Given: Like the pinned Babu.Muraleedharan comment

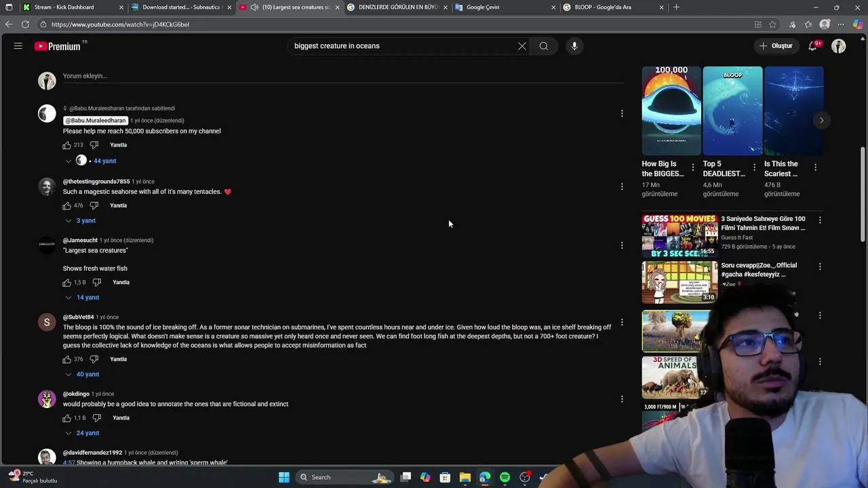Looking at the screenshot, I should 67,145.
